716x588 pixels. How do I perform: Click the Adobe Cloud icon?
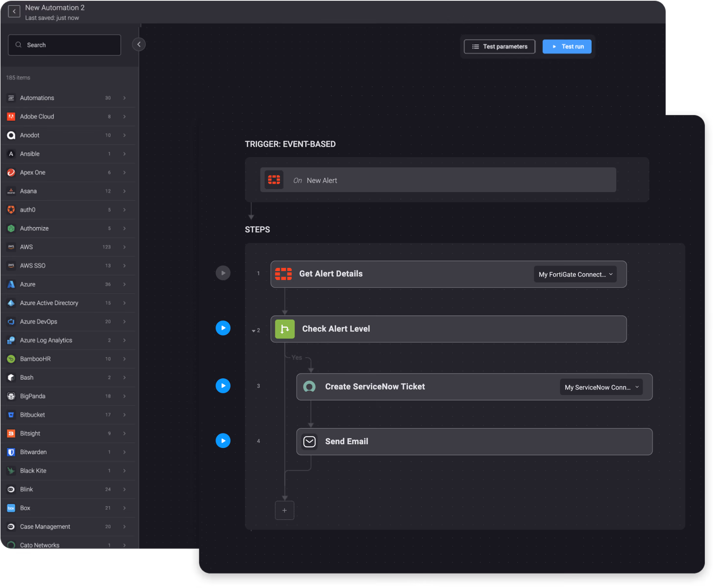click(x=11, y=117)
